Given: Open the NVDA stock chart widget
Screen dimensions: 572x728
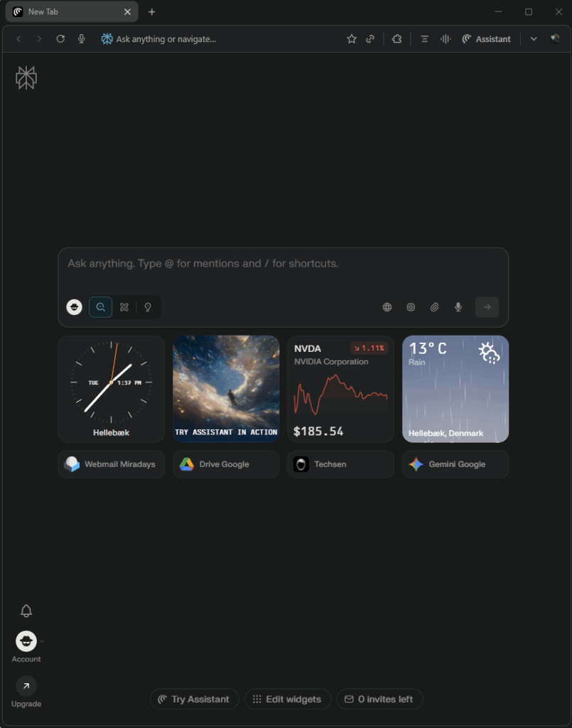Looking at the screenshot, I should click(x=340, y=389).
